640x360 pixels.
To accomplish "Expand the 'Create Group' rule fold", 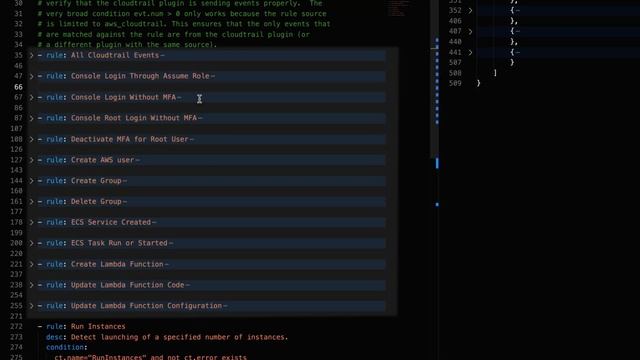I will pos(31,180).
